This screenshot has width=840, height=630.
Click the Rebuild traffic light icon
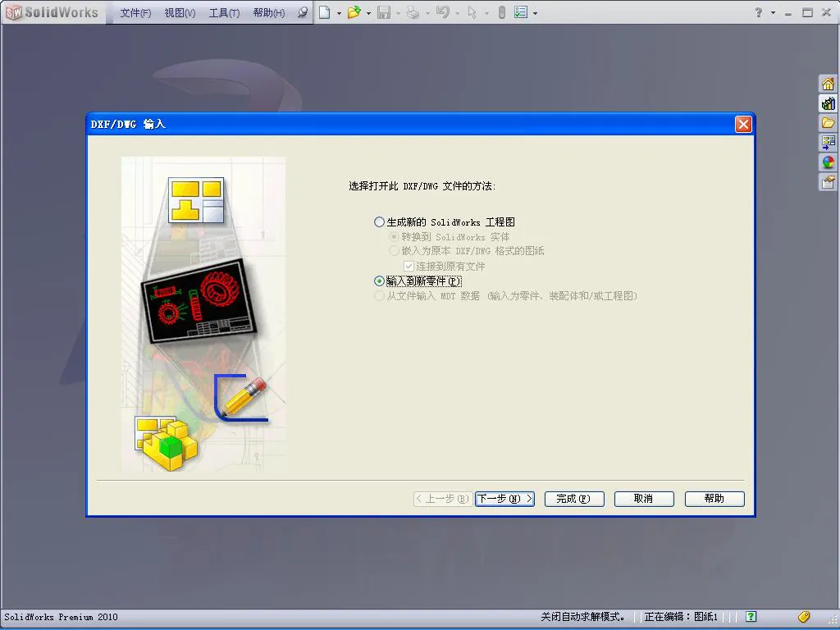pos(501,12)
